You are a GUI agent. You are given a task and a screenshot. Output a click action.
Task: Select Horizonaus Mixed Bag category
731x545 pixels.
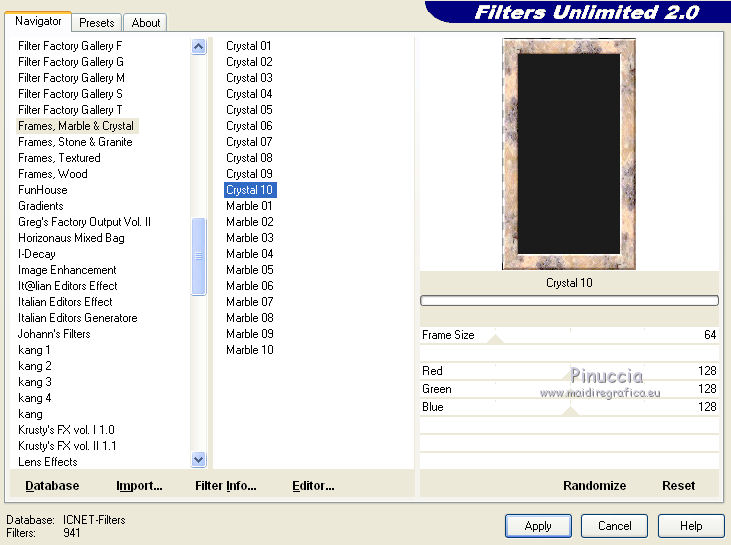71,238
